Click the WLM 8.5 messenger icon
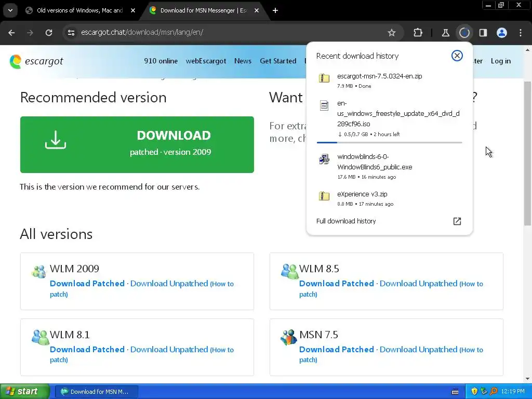 [x=289, y=271]
